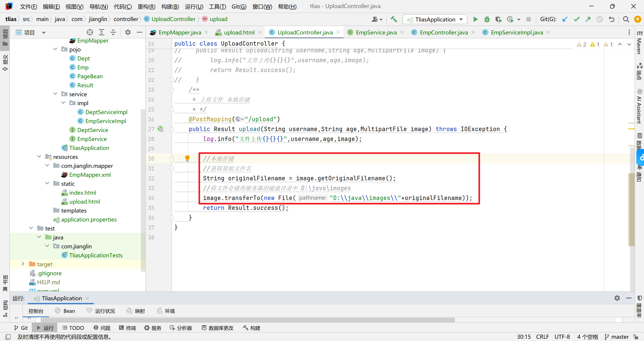Open the 问题 tool window button
Screen dimensions: 644x341
pos(102,328)
